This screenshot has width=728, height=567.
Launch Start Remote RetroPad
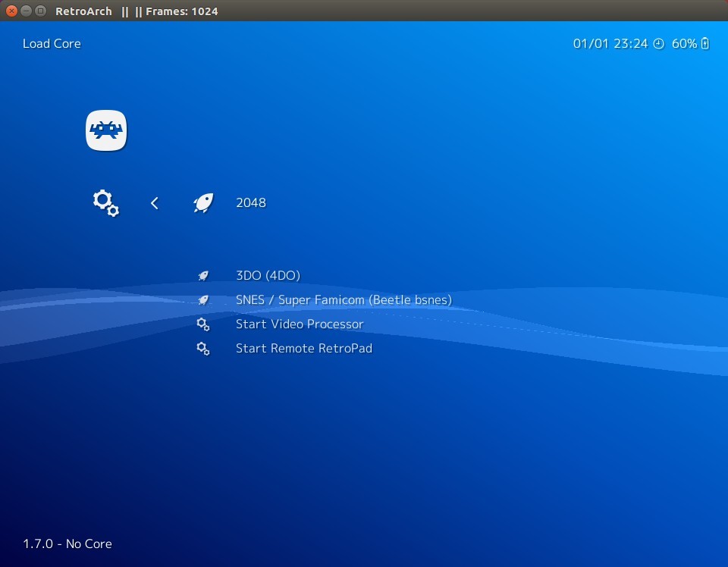(303, 348)
